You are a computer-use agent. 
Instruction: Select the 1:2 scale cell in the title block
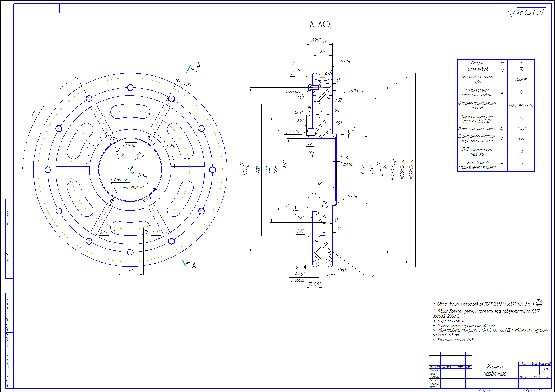545,370
